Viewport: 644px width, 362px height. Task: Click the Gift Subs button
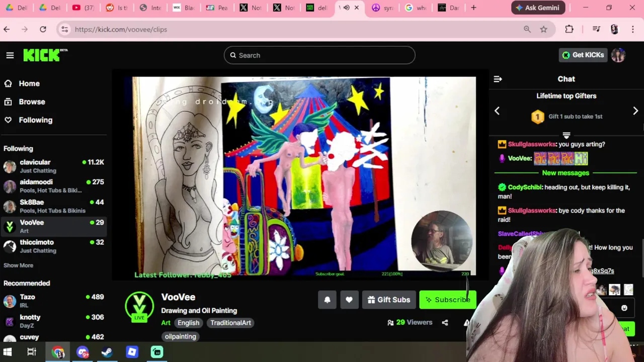(x=388, y=300)
